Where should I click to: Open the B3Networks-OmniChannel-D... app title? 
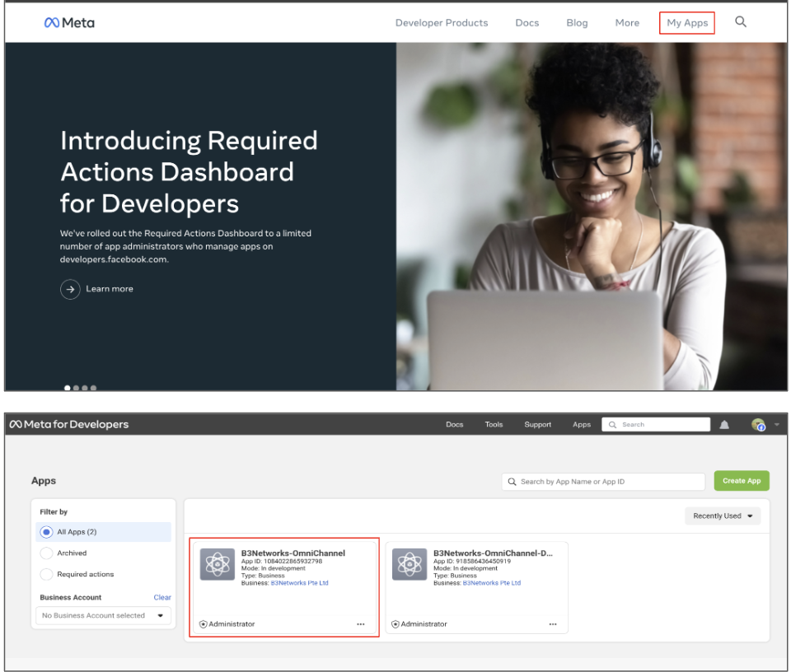[x=493, y=553]
